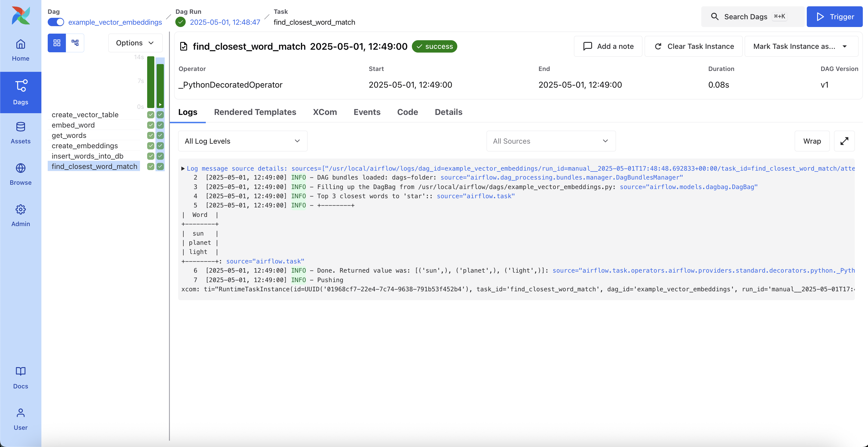868x447 pixels.
Task: Click Clear Task Instance button
Action: [x=694, y=46]
